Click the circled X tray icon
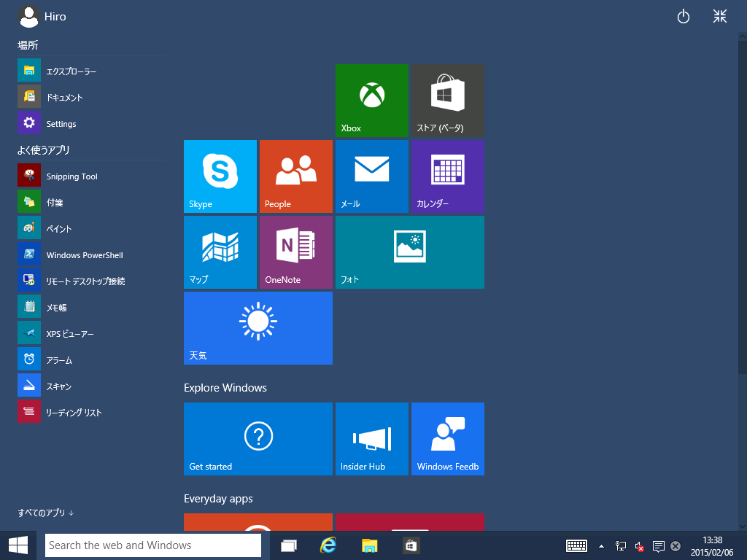This screenshot has width=747, height=560. point(676,546)
